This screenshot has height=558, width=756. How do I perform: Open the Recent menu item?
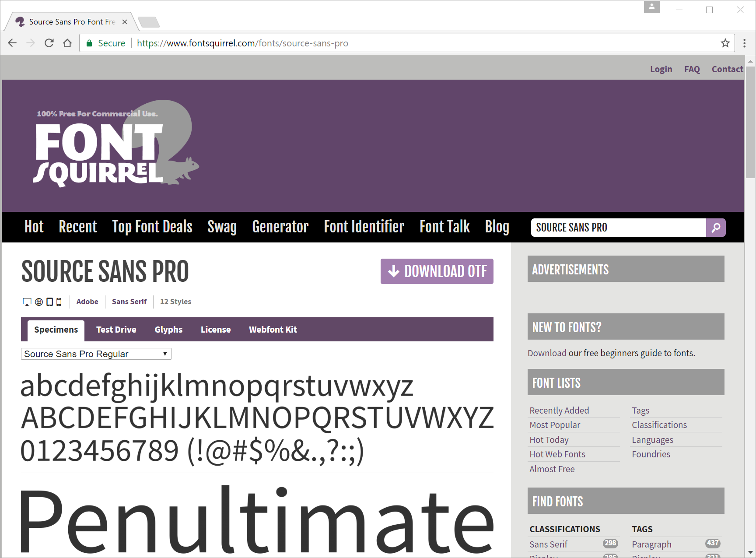tap(78, 227)
